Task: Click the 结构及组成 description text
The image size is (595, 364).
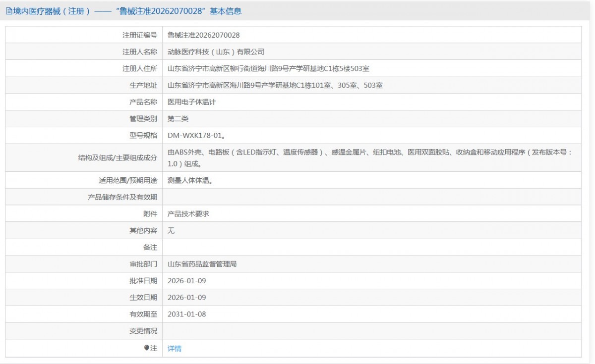Action: pos(371,158)
